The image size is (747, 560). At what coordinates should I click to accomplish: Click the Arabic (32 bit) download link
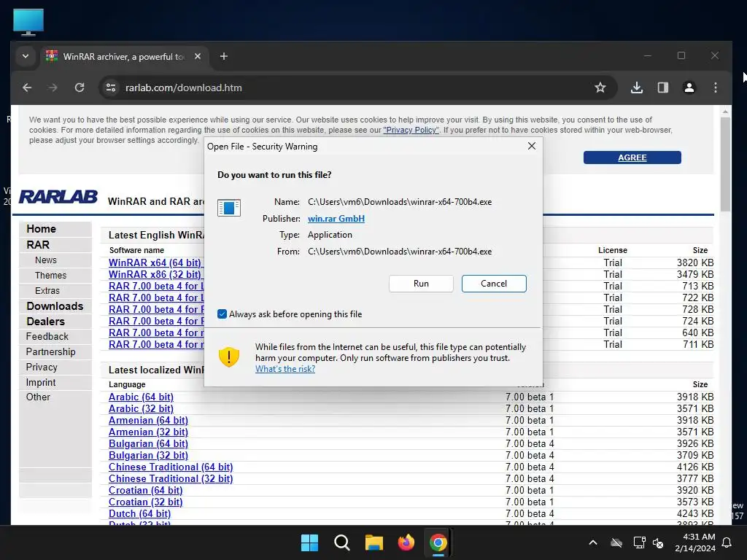pyautogui.click(x=141, y=408)
